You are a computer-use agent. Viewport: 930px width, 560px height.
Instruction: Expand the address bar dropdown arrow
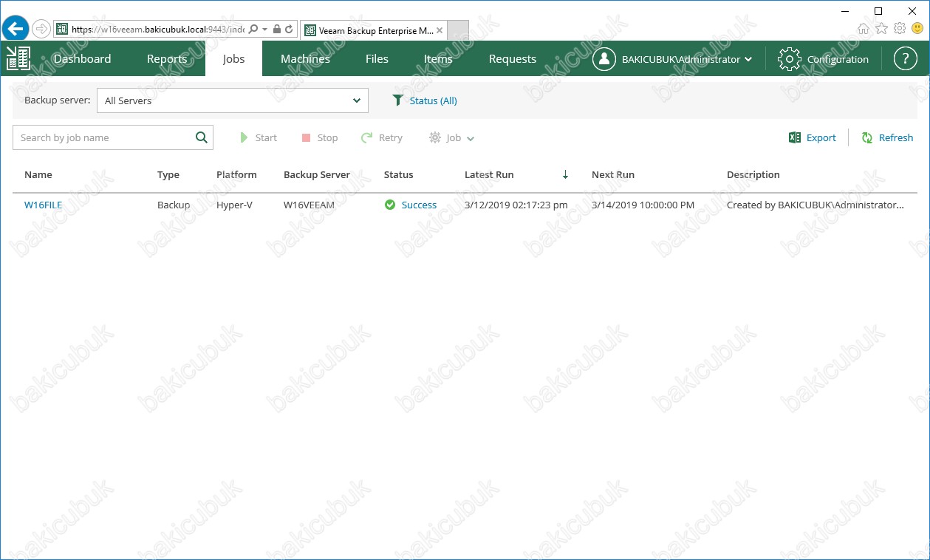[264, 30]
